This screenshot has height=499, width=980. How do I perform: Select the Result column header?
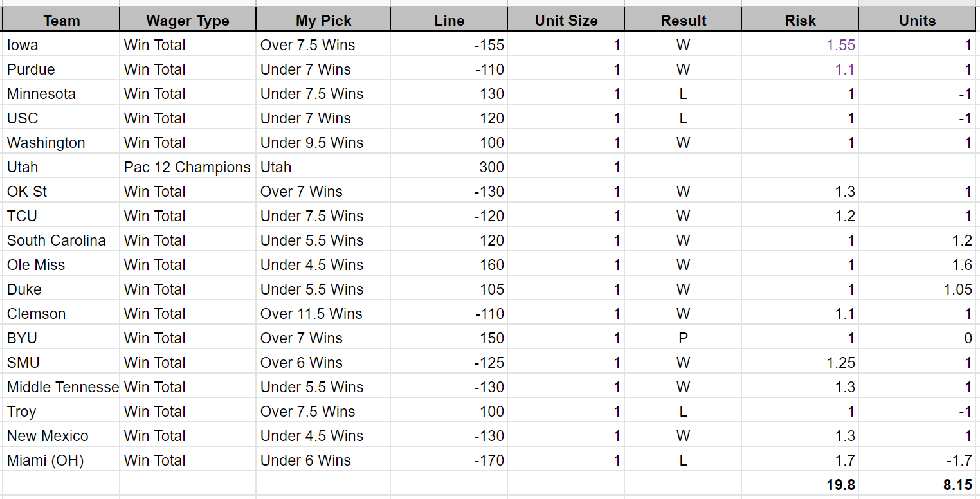click(683, 21)
